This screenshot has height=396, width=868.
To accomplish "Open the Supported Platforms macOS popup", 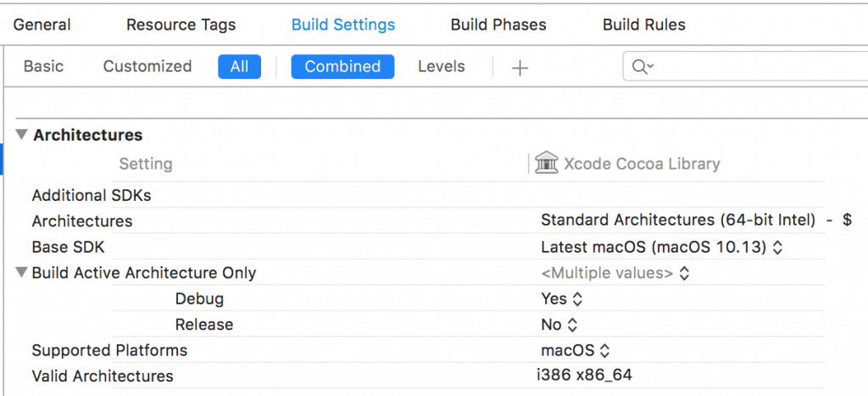I will (576, 350).
